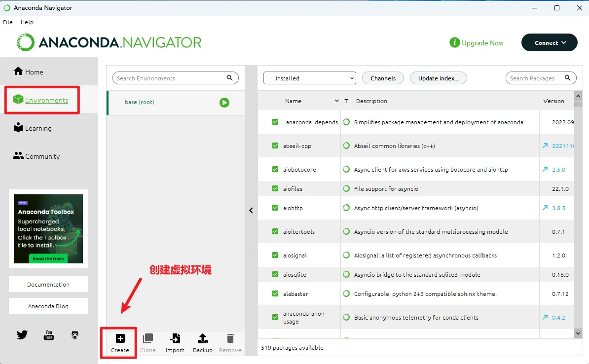Toggle the aiohttp package checkbox

coord(275,207)
